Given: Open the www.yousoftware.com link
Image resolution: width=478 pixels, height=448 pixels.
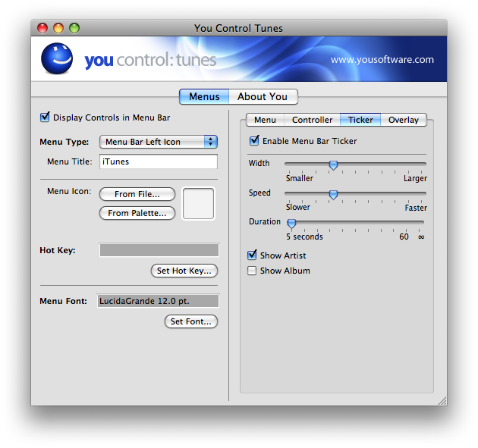Looking at the screenshot, I should [x=382, y=60].
